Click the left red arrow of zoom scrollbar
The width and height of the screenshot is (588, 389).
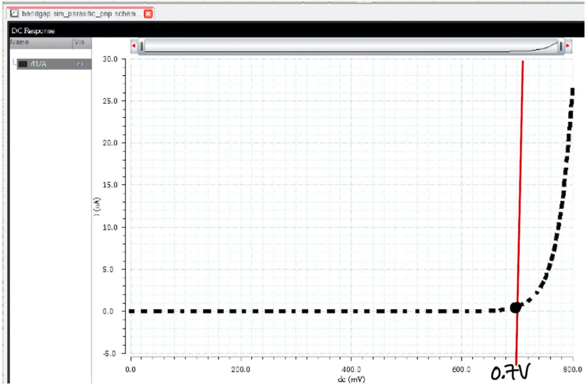pos(133,46)
